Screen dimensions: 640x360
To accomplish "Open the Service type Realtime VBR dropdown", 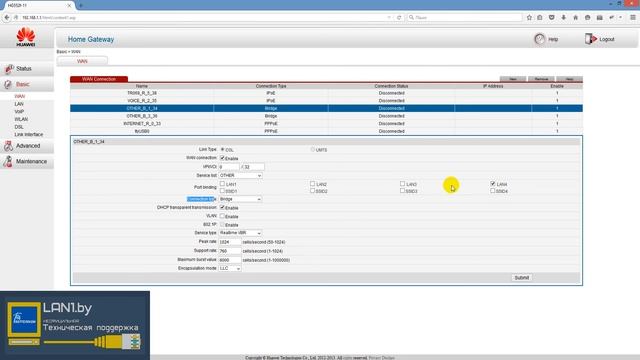I will (x=240, y=233).
